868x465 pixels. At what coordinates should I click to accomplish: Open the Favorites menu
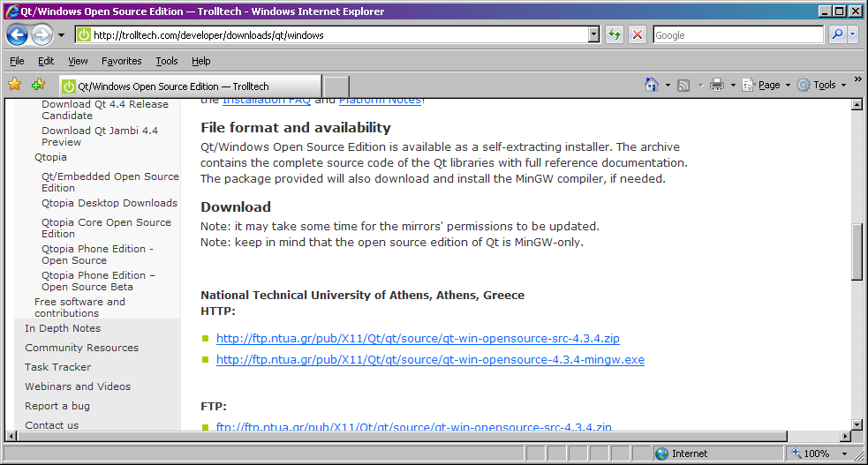tap(121, 61)
